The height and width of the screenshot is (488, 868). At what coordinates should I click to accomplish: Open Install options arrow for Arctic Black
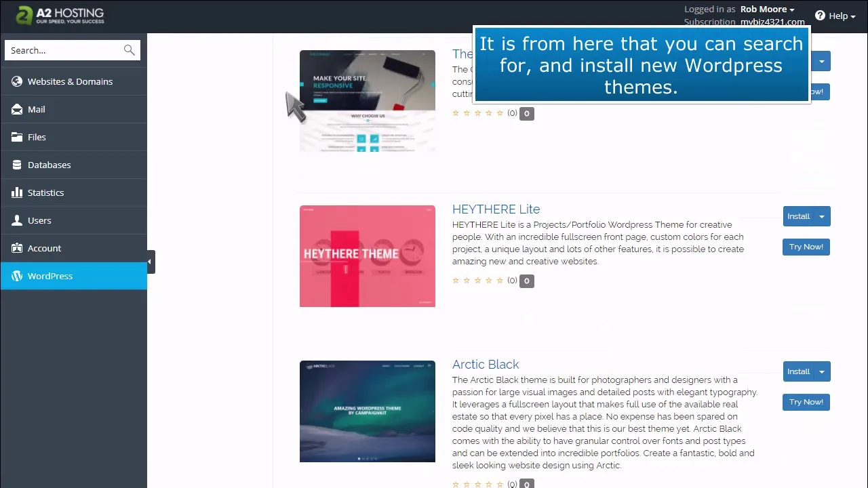pos(822,371)
